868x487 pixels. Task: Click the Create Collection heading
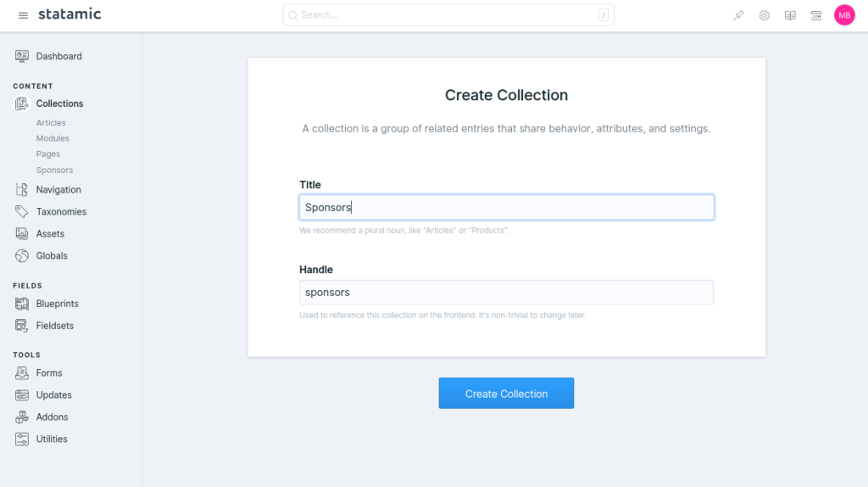[x=507, y=95]
